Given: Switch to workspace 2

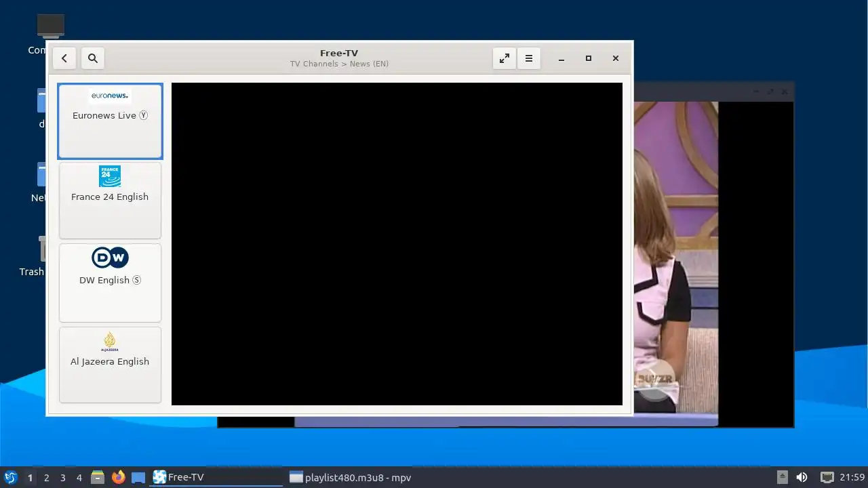Looking at the screenshot, I should (x=46, y=477).
